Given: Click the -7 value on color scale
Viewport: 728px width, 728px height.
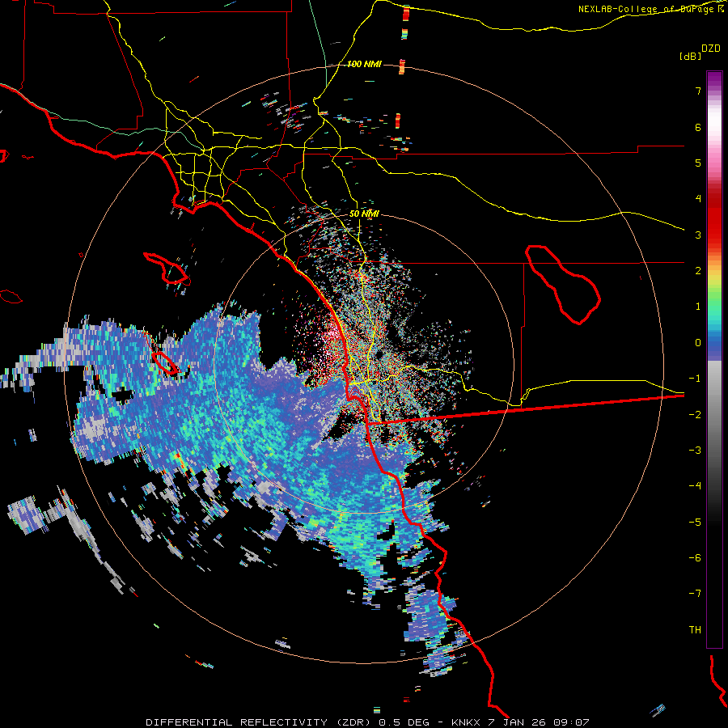Looking at the screenshot, I should 695,594.
